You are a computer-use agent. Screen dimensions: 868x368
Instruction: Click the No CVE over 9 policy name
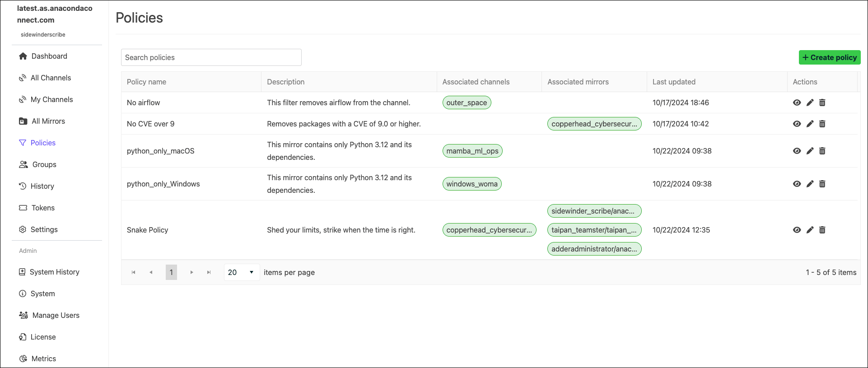(150, 124)
